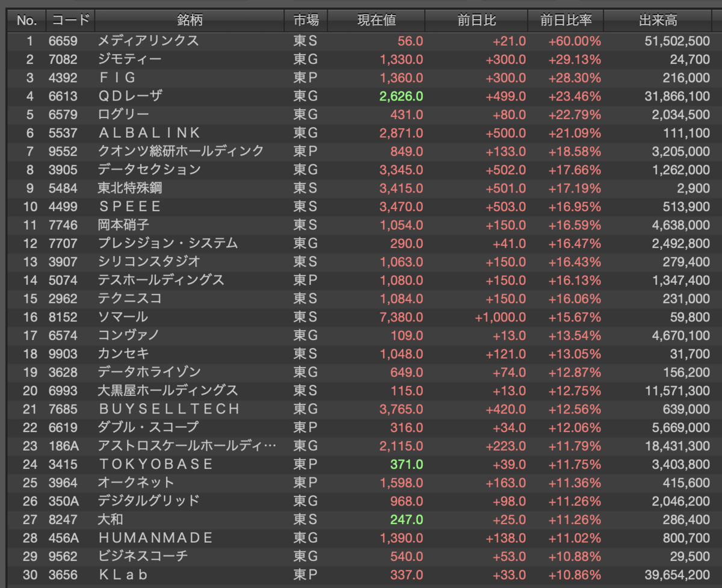
Task: Sort by the No. column header
Action: point(26,20)
